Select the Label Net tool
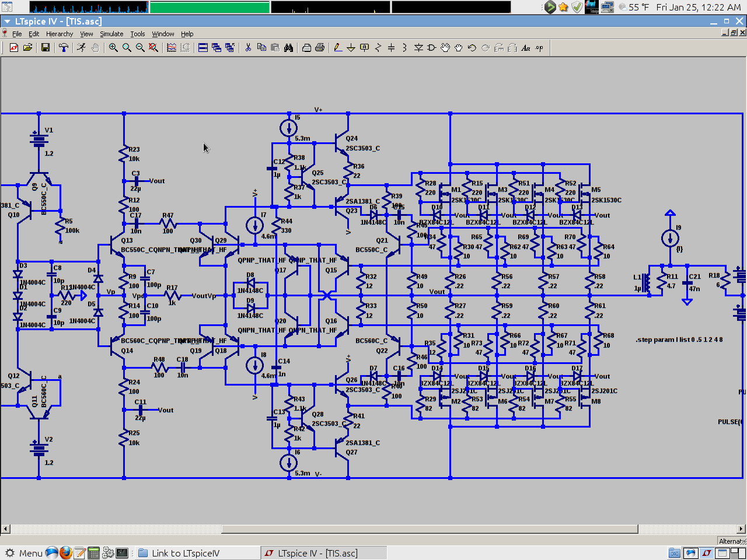 click(364, 48)
